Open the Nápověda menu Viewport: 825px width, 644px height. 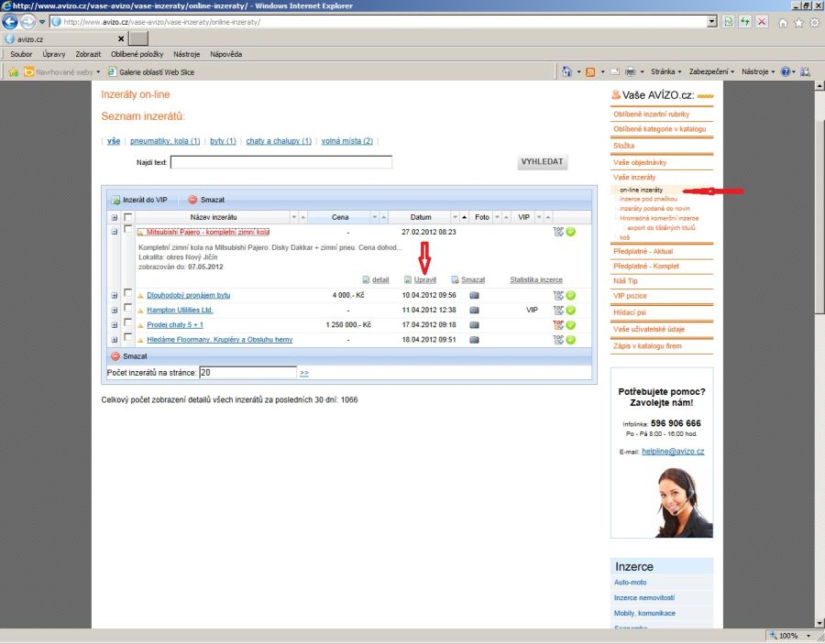(x=225, y=54)
